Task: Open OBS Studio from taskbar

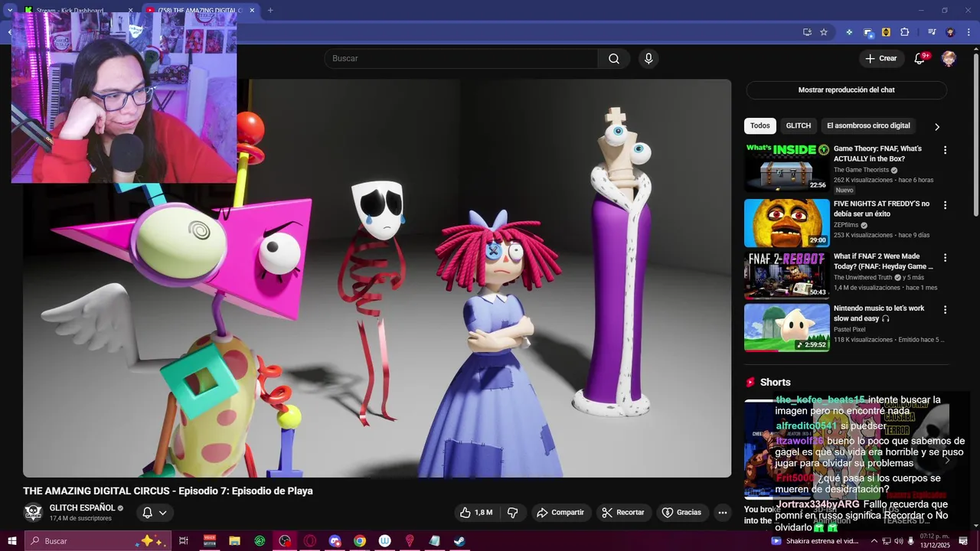Action: click(285, 541)
